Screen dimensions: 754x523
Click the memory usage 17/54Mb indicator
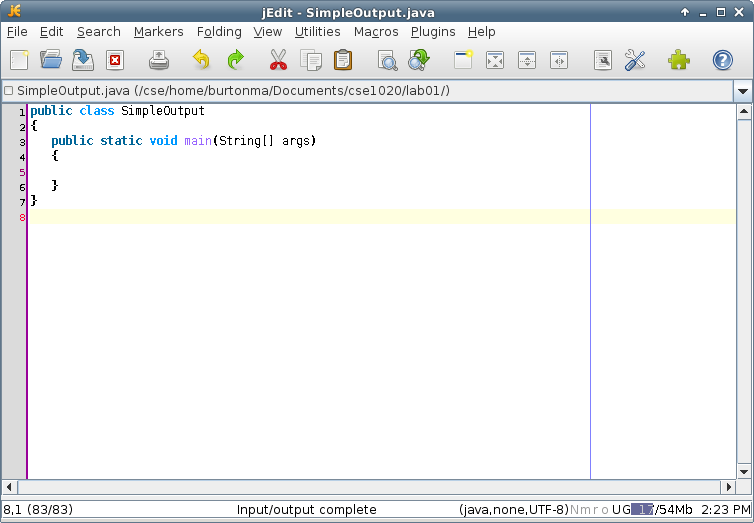tap(662, 510)
